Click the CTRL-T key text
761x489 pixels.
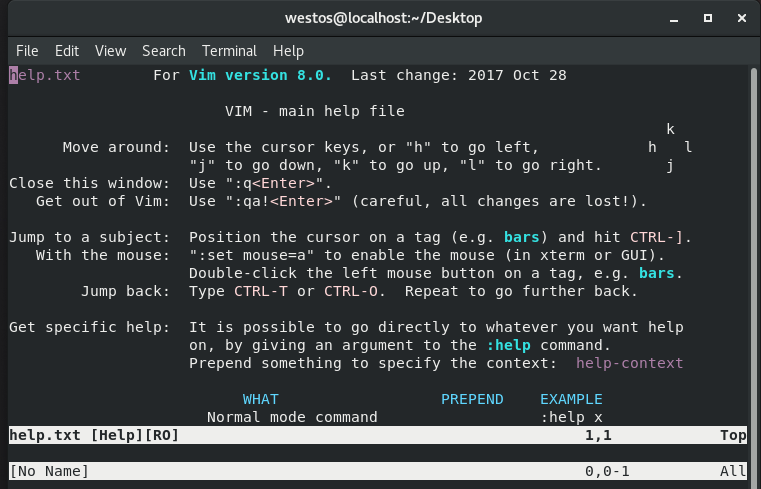click(x=261, y=291)
